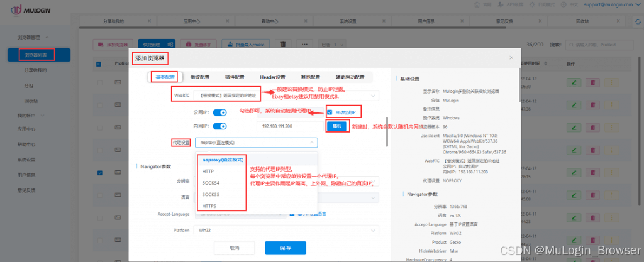This screenshot has width=644, height=262.
Task: Toggle the select-all checkbox in table header
Action: 99,63
